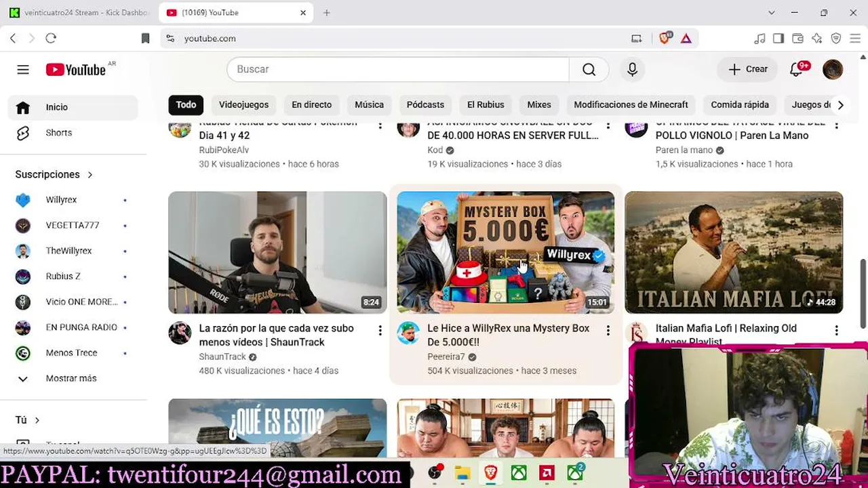Select the El Rubius chip
Image resolution: width=868 pixels, height=488 pixels.
tap(486, 105)
